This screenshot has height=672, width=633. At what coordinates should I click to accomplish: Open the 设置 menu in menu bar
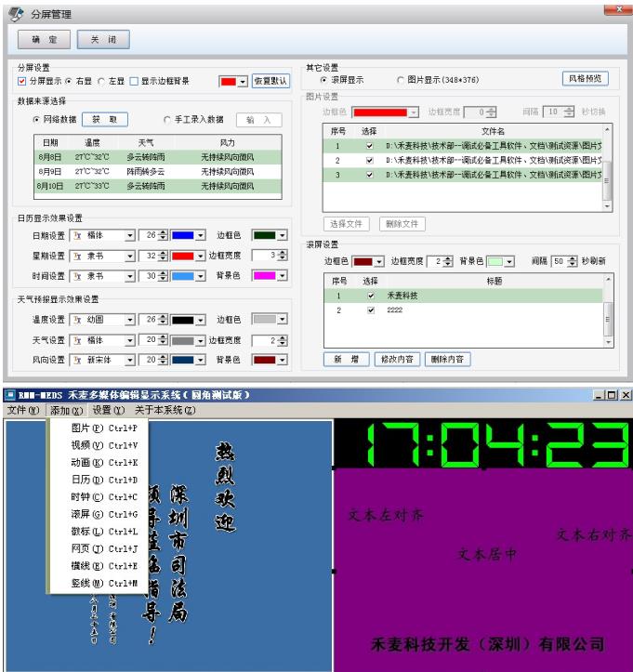pyautogui.click(x=108, y=410)
